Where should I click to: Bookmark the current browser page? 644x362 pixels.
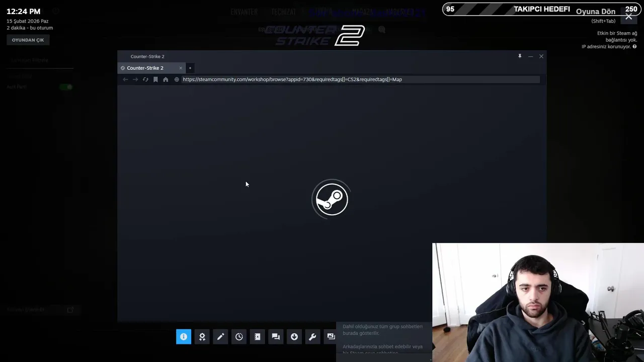pos(155,79)
